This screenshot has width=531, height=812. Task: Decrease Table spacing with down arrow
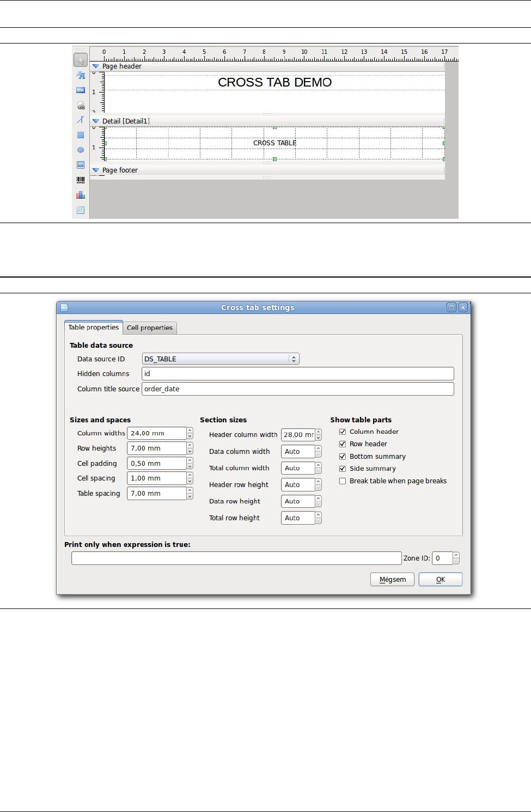coord(190,496)
